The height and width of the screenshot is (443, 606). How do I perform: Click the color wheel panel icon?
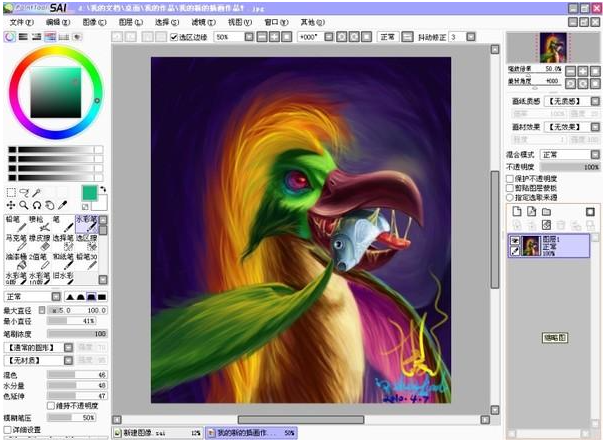point(10,37)
